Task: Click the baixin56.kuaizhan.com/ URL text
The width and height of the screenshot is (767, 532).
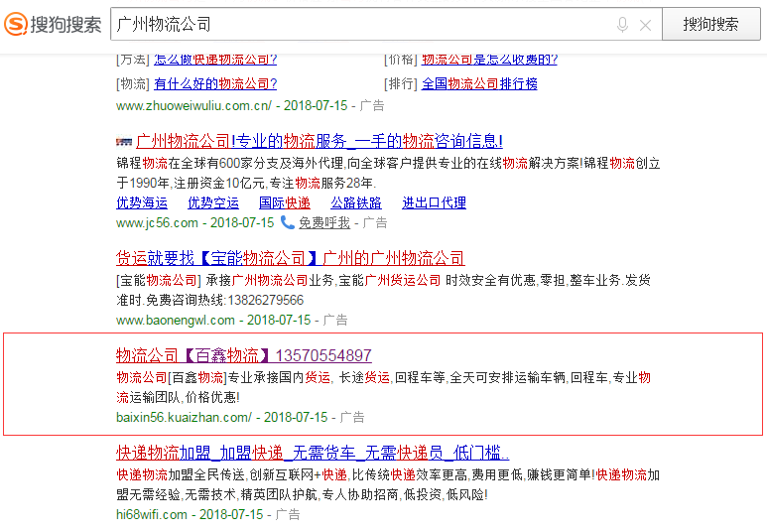Action: coord(184,417)
